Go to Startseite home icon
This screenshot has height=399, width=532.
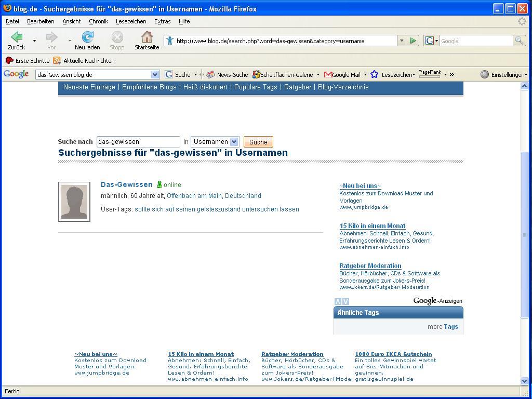pos(147,37)
